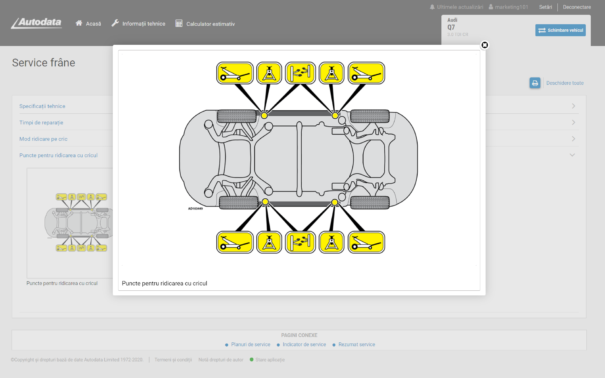
Task: Expand Timpi de reparație section
Action: tap(41, 123)
